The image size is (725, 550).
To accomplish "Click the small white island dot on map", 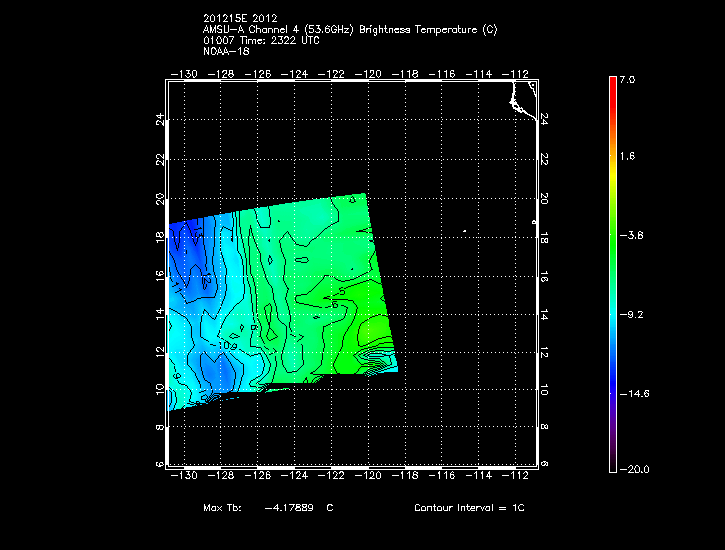I will tap(465, 233).
